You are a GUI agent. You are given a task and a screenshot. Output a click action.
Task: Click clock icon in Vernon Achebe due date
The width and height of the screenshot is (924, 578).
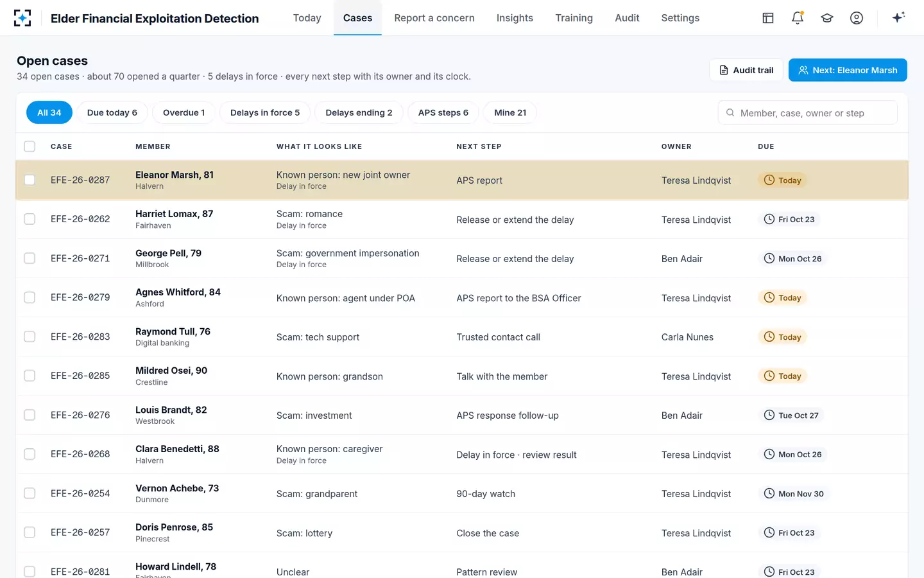pyautogui.click(x=769, y=493)
